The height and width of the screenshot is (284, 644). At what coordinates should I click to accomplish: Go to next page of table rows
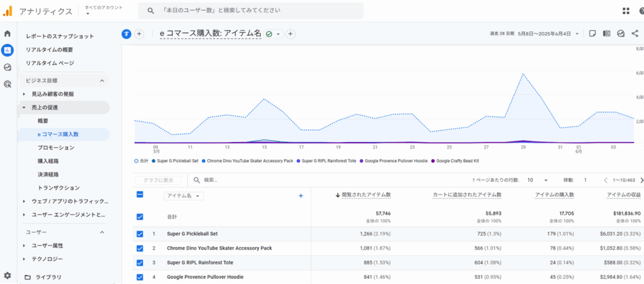[641, 180]
